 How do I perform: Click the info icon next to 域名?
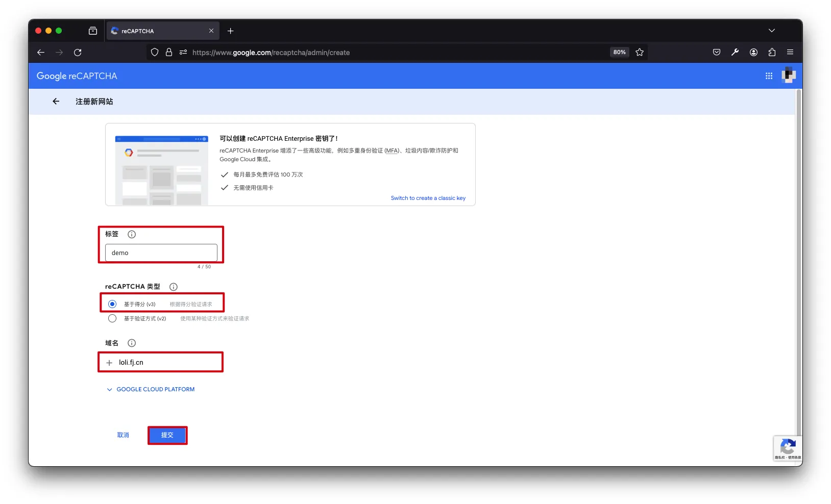[x=132, y=343]
